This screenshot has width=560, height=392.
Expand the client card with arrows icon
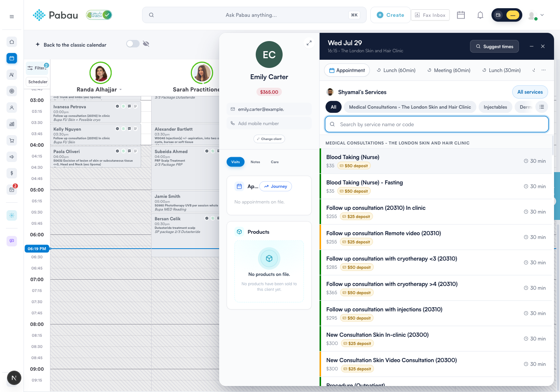[309, 43]
